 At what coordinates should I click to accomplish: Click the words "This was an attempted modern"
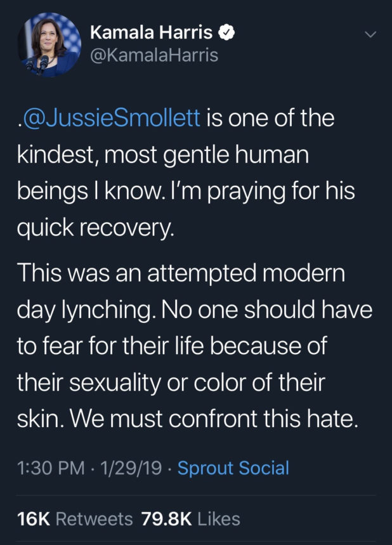pos(180,273)
